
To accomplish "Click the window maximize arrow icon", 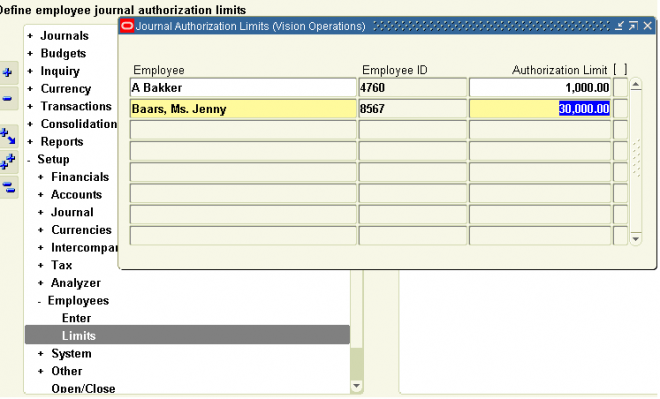I will (x=633, y=26).
